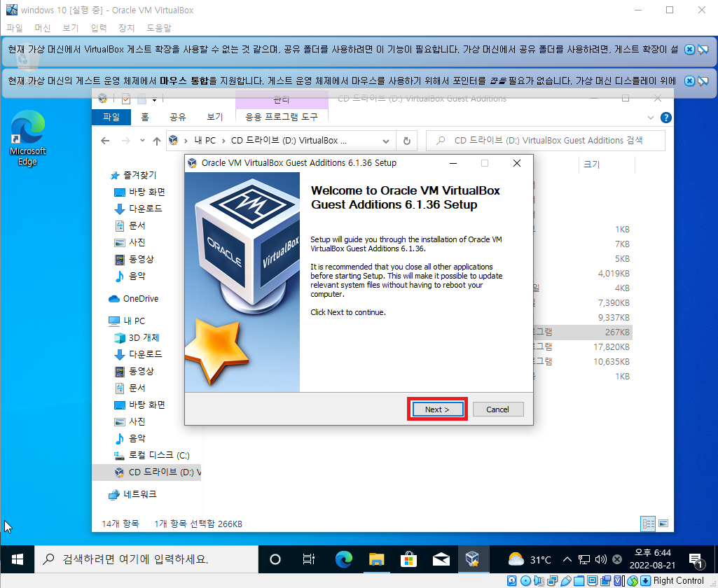
Task: Dismiss the guest additions notification
Action: click(689, 50)
